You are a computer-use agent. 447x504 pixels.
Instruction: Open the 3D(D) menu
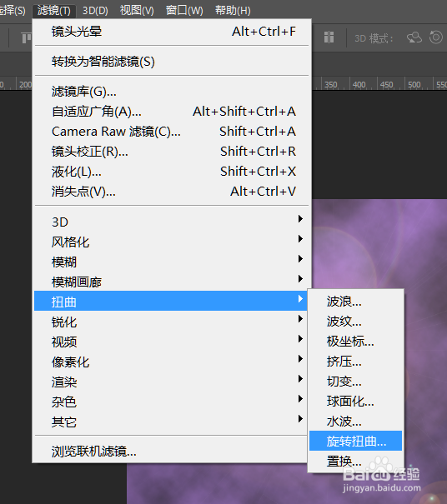[x=95, y=11]
